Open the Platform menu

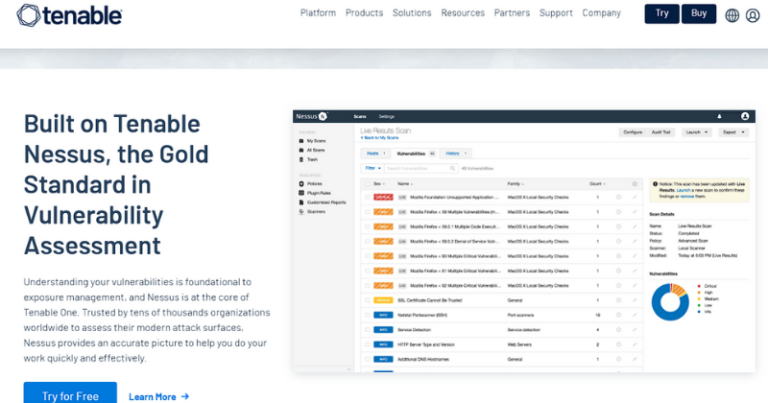[x=318, y=13]
